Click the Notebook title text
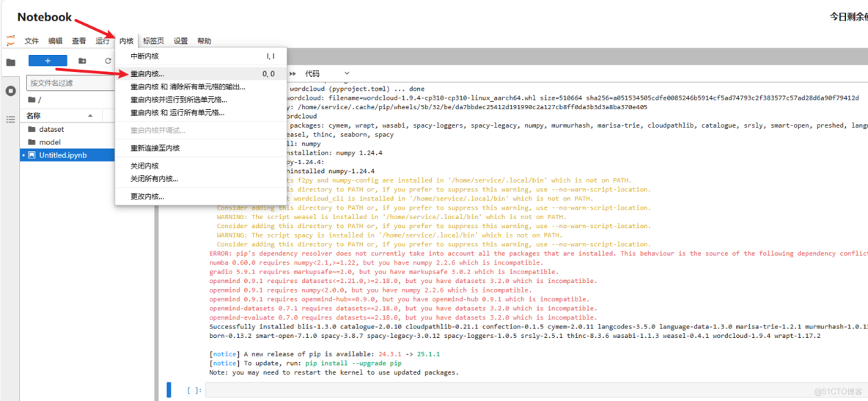868x401 pixels. (44, 17)
